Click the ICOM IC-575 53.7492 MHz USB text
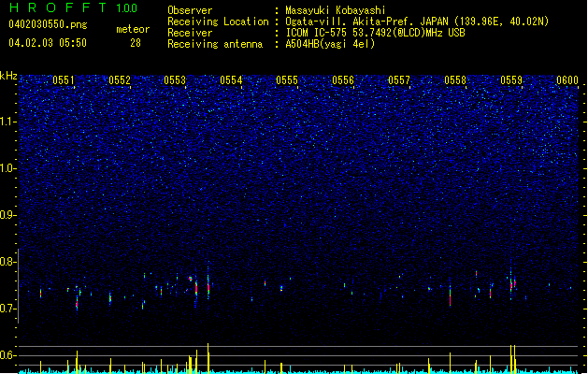 pyautogui.click(x=375, y=33)
